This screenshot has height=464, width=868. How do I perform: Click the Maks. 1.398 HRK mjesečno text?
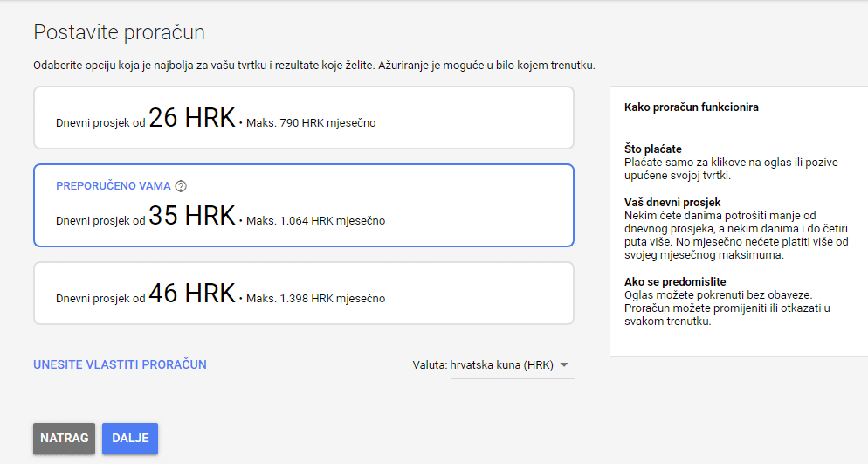tap(315, 299)
